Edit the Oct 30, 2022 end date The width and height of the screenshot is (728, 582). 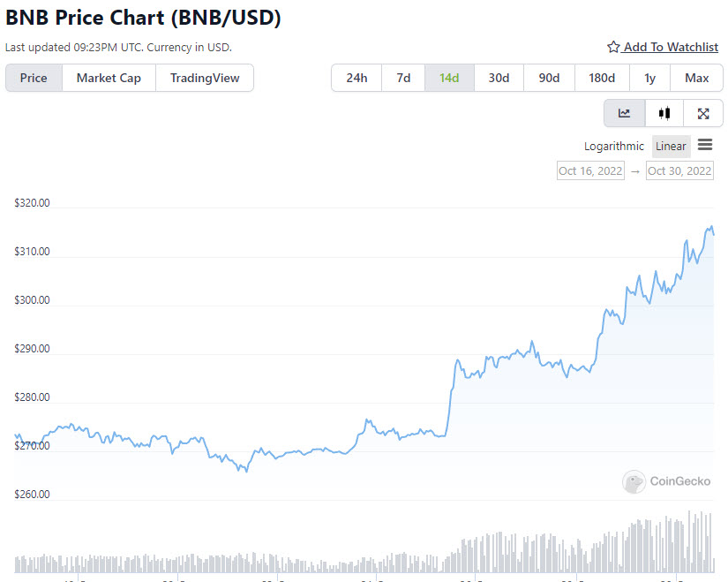coord(679,171)
